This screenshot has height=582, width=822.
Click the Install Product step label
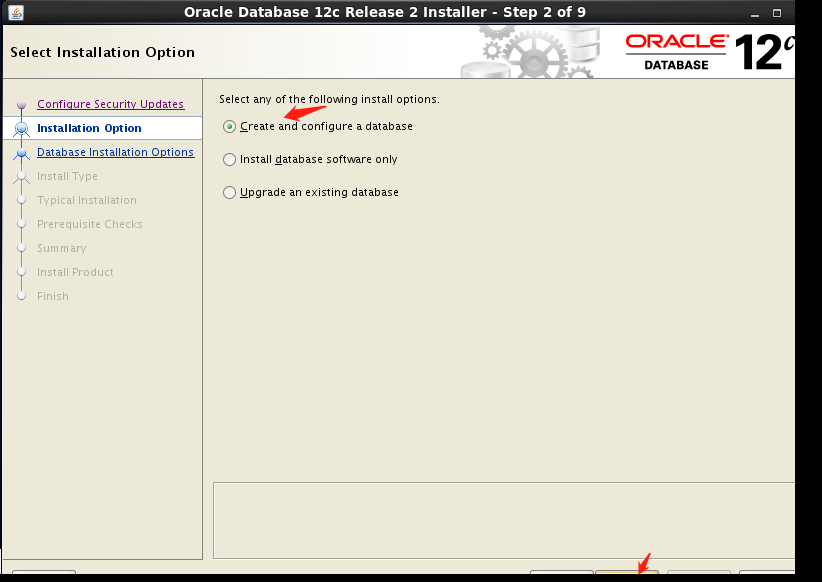click(x=75, y=272)
